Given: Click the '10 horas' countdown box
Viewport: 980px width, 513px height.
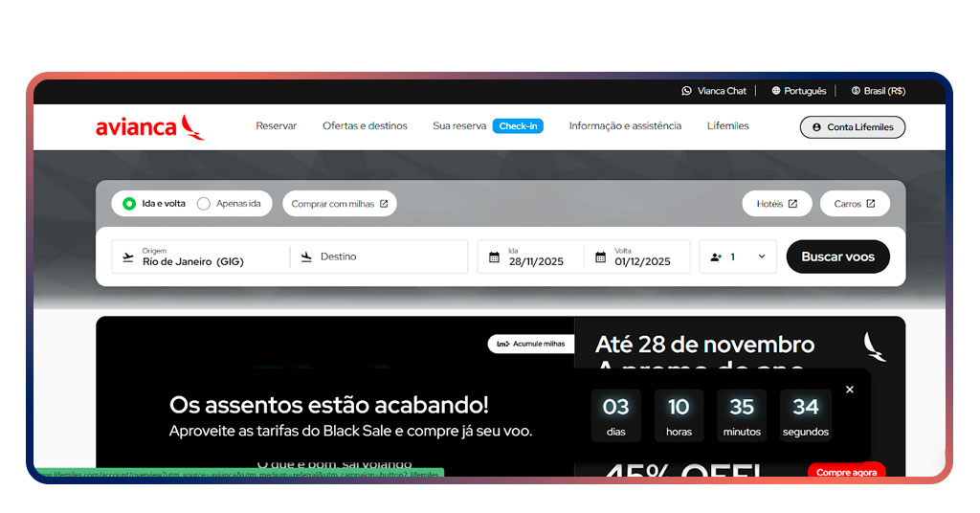Looking at the screenshot, I should (x=679, y=415).
